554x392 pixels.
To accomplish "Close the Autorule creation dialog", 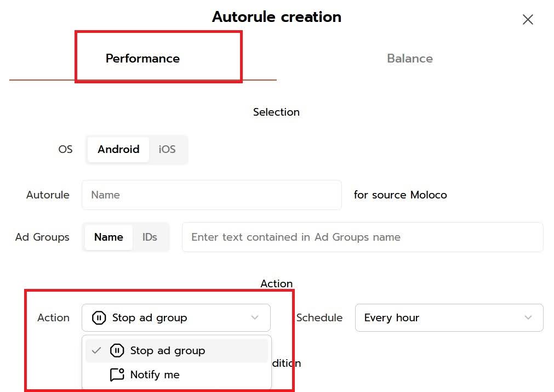I will click(528, 20).
